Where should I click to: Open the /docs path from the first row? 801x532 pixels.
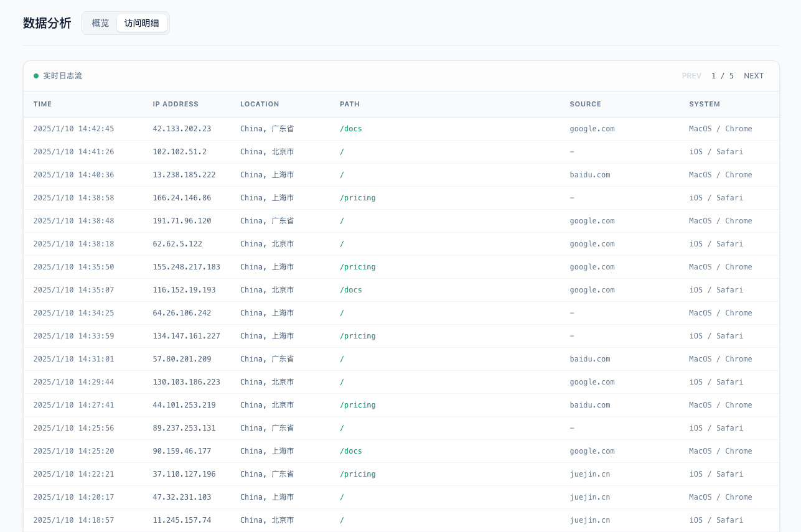click(x=350, y=129)
